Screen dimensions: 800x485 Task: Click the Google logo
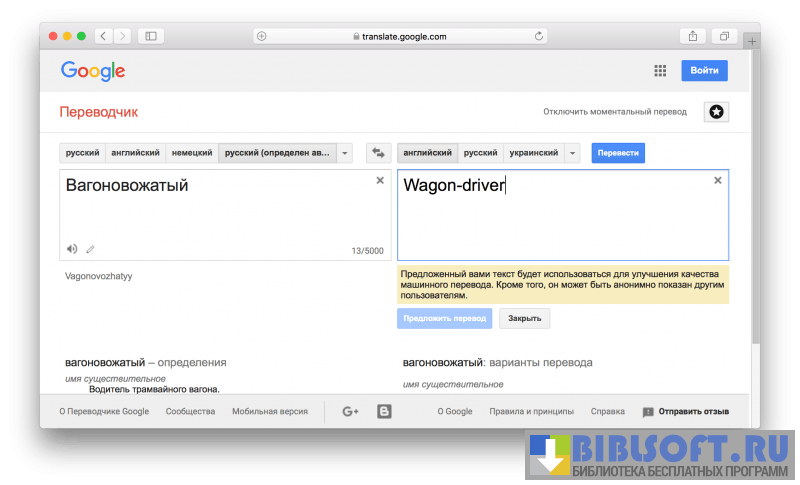(93, 71)
